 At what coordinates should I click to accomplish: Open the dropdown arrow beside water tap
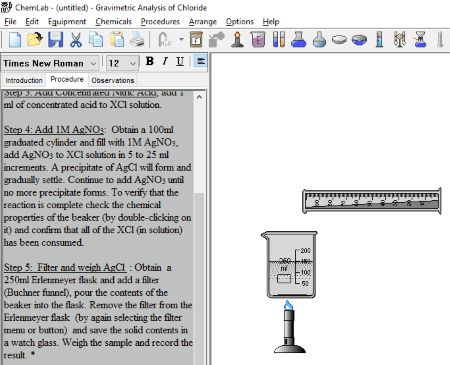[x=181, y=39]
